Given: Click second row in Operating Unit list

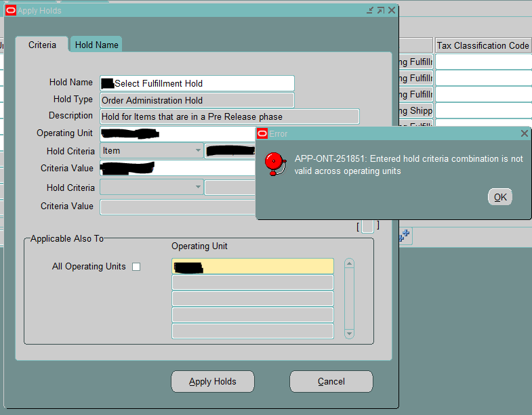Looking at the screenshot, I should point(253,282).
